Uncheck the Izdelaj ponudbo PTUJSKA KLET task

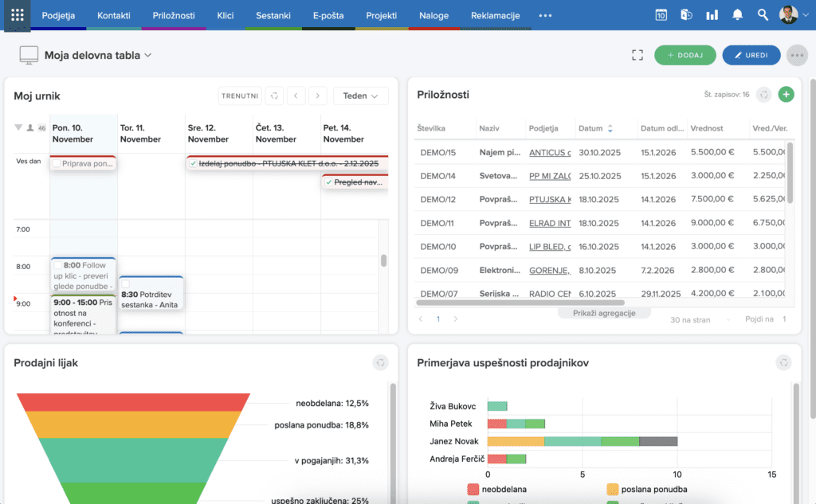(194, 163)
